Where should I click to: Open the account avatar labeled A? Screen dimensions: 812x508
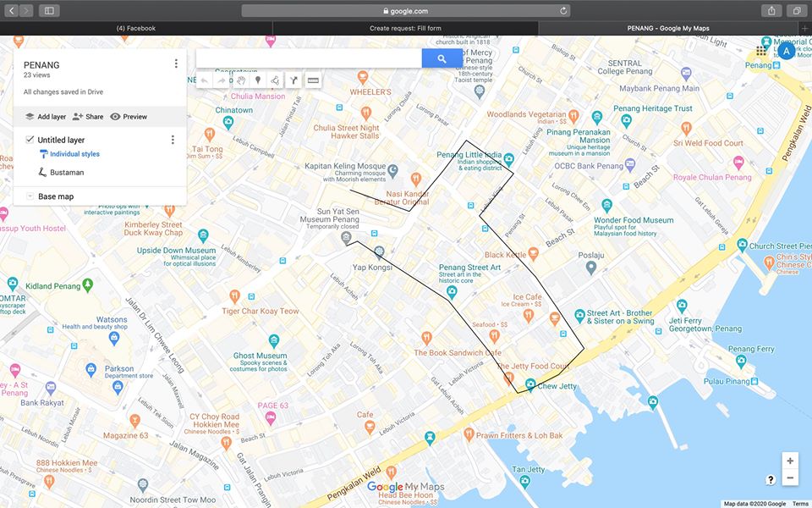tap(787, 51)
